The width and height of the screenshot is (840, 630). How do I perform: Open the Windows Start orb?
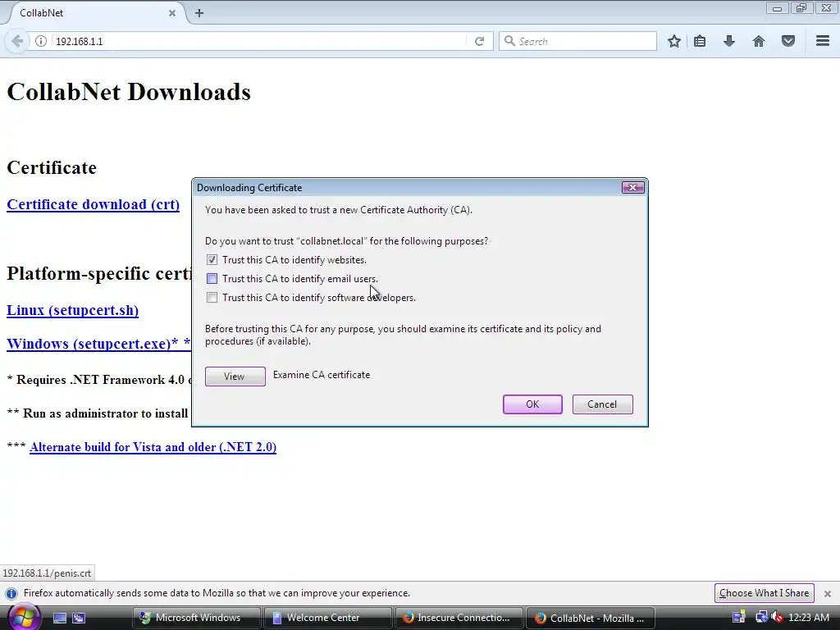tap(23, 617)
